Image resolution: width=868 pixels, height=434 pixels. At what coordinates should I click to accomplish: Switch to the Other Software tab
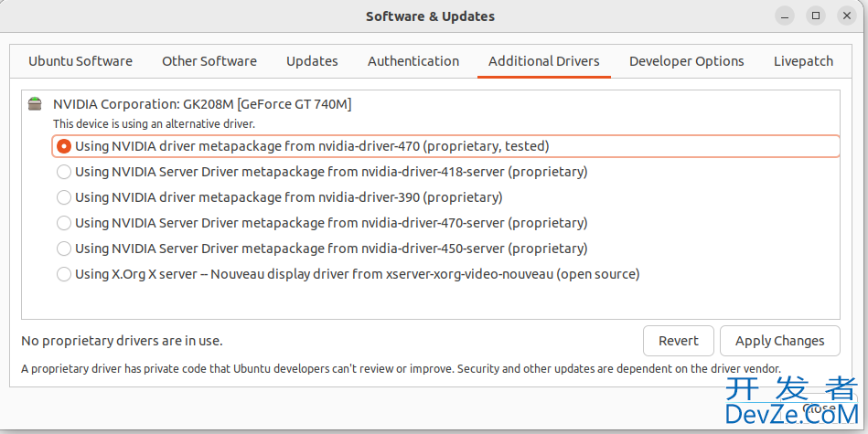(x=209, y=61)
